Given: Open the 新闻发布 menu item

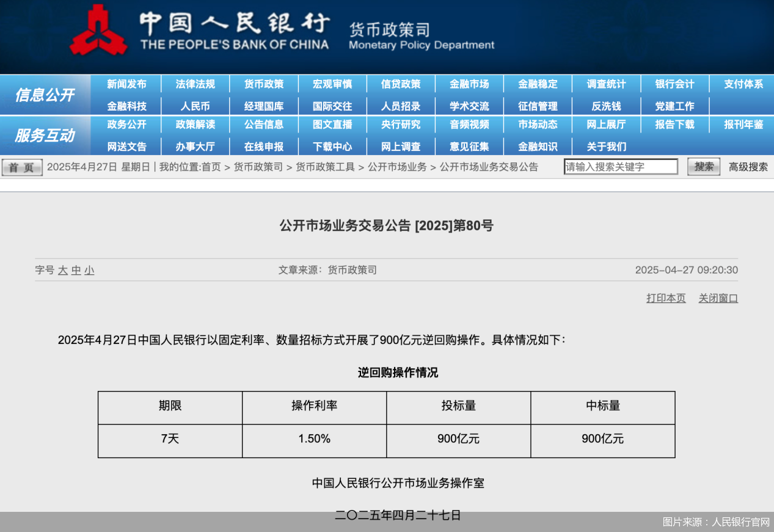Looking at the screenshot, I should (126, 84).
